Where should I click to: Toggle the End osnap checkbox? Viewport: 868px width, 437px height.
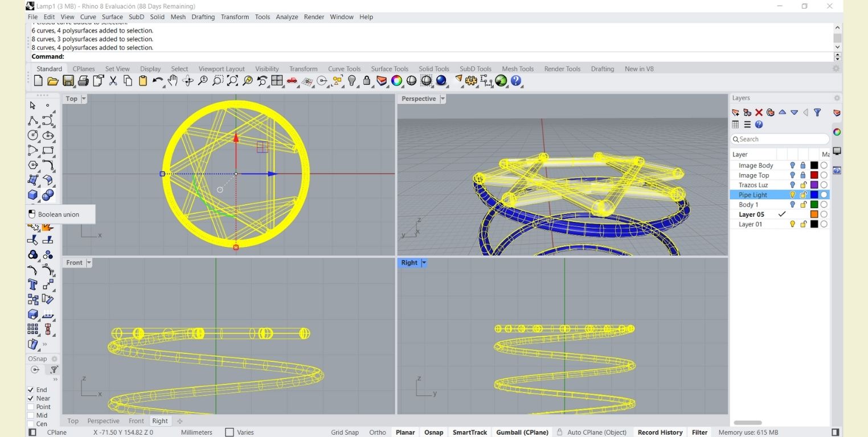click(31, 390)
